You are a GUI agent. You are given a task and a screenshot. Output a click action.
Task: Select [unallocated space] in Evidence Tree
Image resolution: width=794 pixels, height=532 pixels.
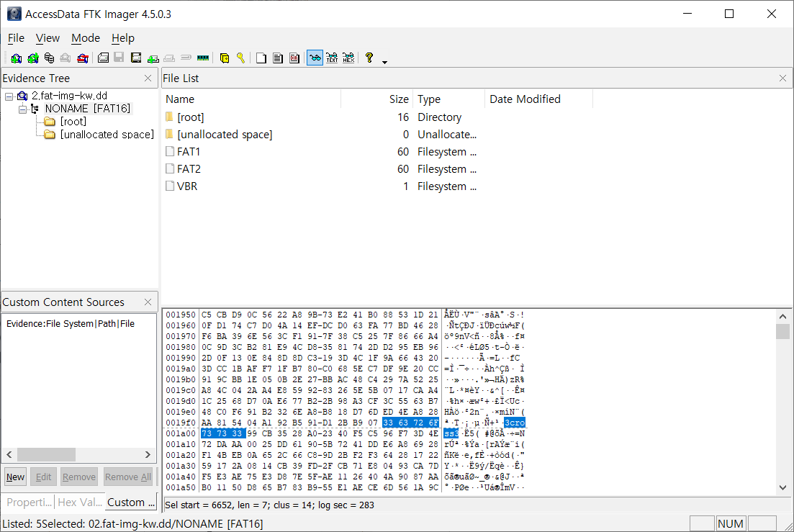107,134
